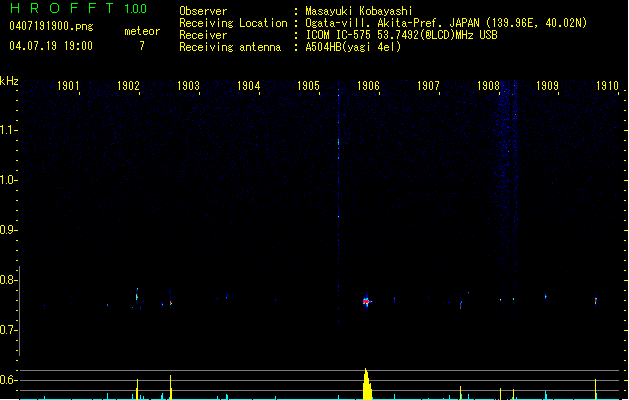Click the 1902 time axis label
The height and width of the screenshot is (400, 629).
pyautogui.click(x=128, y=85)
